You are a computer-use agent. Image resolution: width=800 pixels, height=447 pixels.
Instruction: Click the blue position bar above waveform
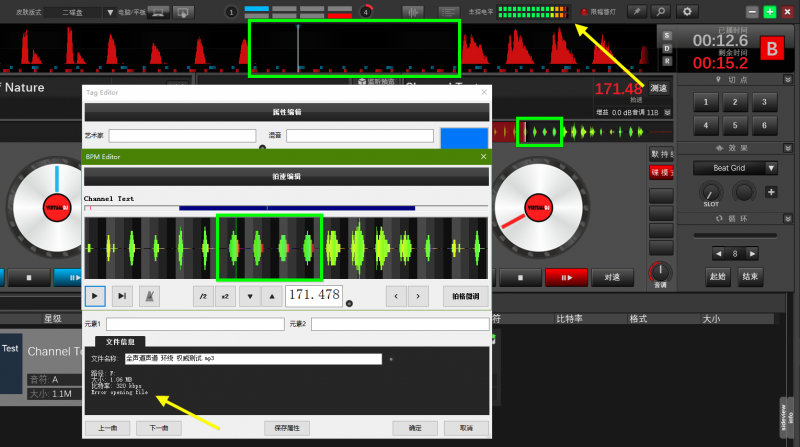point(297,208)
